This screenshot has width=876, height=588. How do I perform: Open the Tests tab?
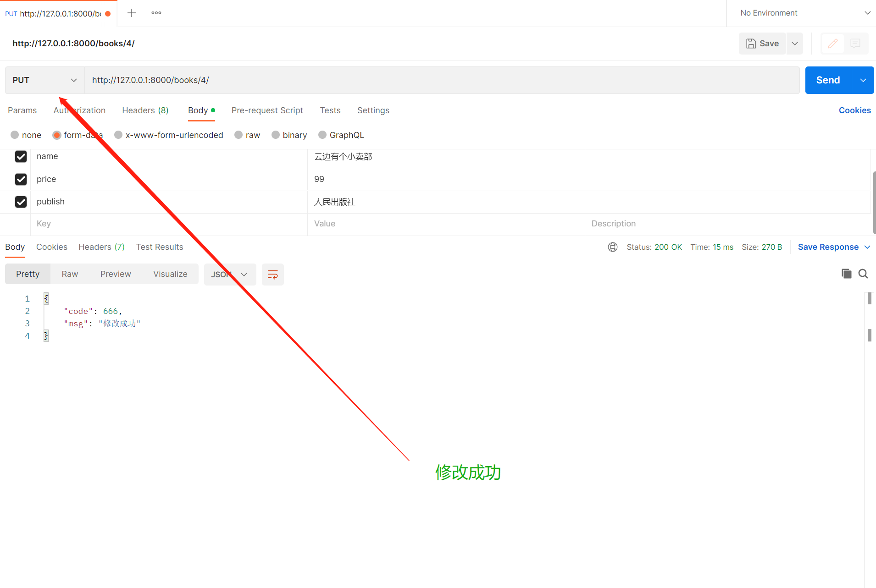330,110
